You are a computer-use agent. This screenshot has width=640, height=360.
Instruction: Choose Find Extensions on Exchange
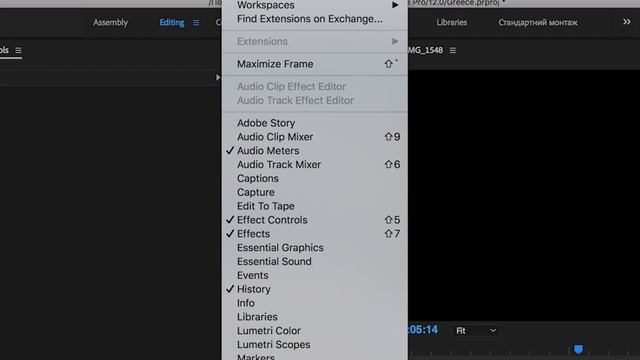pos(315,19)
